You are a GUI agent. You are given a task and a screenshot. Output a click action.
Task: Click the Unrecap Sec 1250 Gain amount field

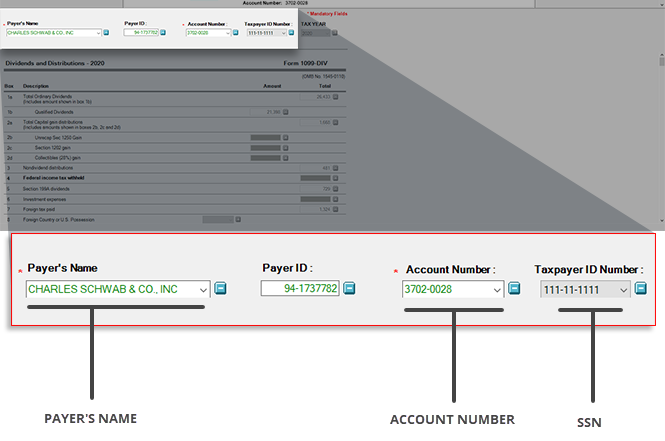[265, 137]
